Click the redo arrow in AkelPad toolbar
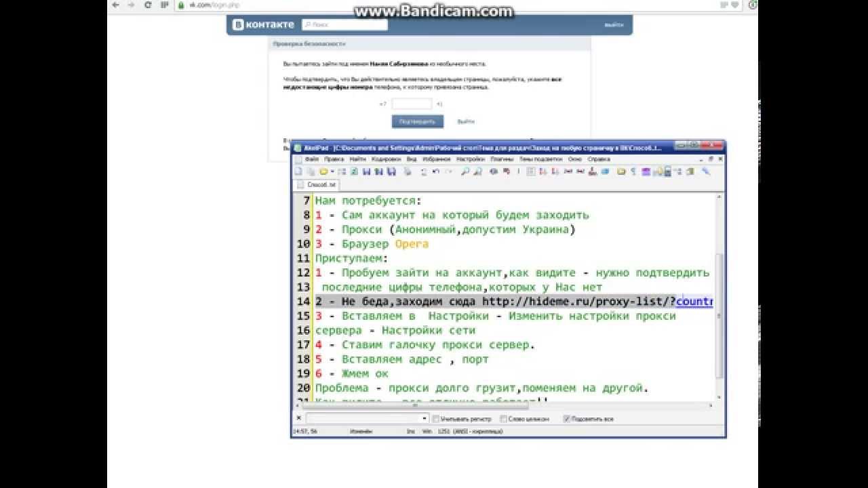868x488 pixels. tap(448, 172)
